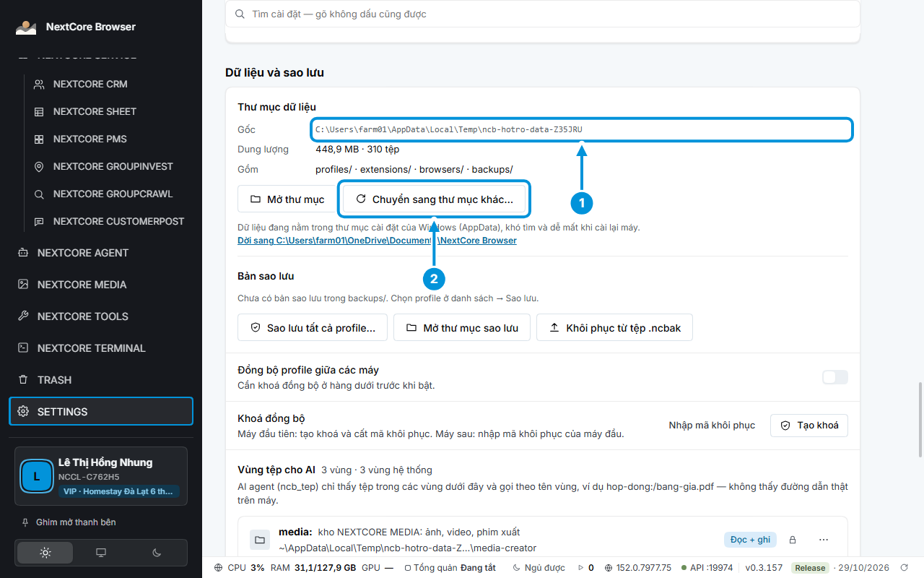The image size is (924, 578).
Task: Follow the Dời sang OneDrive Documents link
Action: coord(377,241)
